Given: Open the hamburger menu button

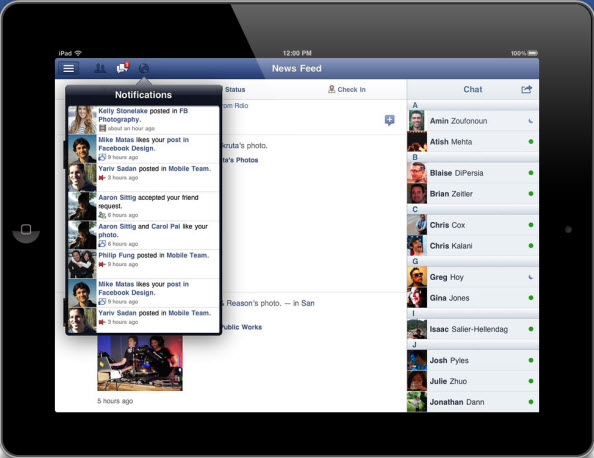Looking at the screenshot, I should coord(69,69).
